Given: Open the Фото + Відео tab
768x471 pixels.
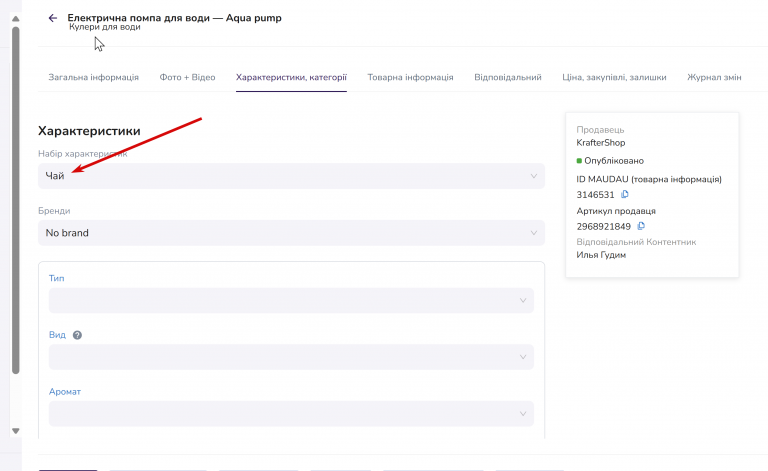Looking at the screenshot, I should pyautogui.click(x=188, y=77).
